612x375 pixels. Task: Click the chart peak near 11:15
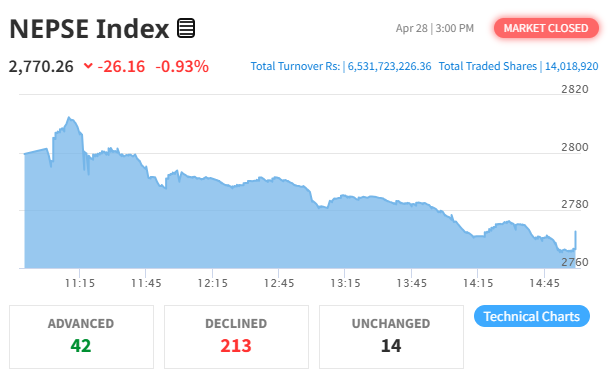pyautogui.click(x=69, y=117)
